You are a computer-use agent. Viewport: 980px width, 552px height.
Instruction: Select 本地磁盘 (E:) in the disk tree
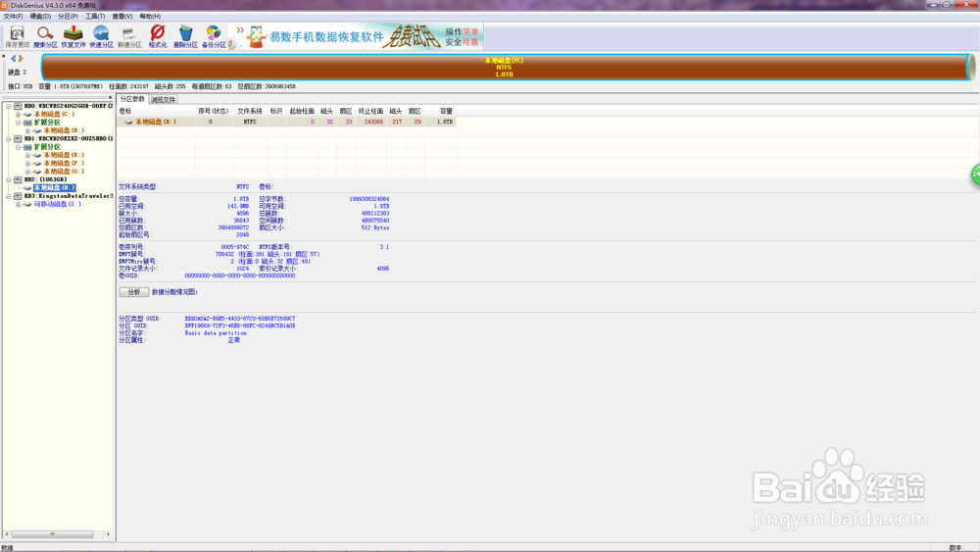pyautogui.click(x=64, y=155)
